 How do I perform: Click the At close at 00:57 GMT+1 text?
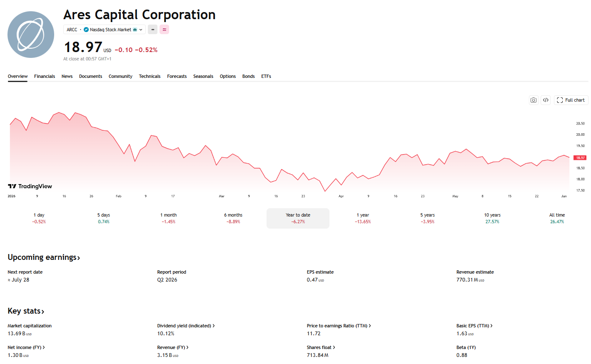click(x=87, y=59)
